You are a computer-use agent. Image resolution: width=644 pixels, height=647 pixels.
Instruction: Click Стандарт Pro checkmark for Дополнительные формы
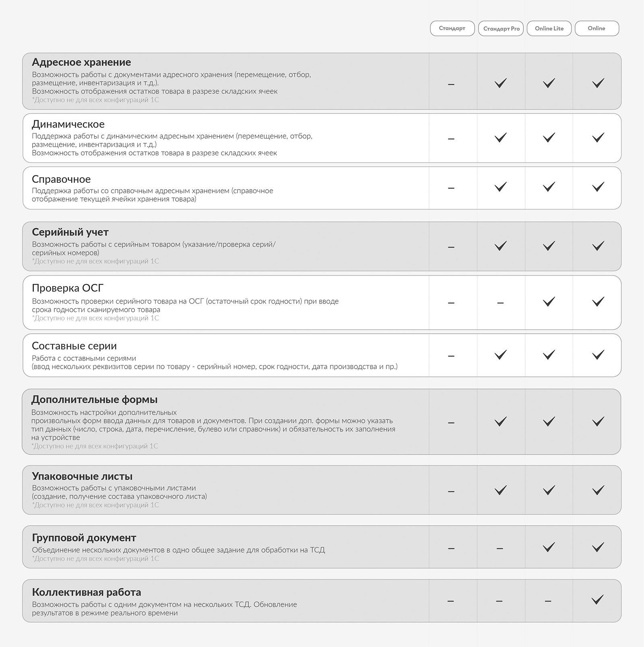coord(501,422)
